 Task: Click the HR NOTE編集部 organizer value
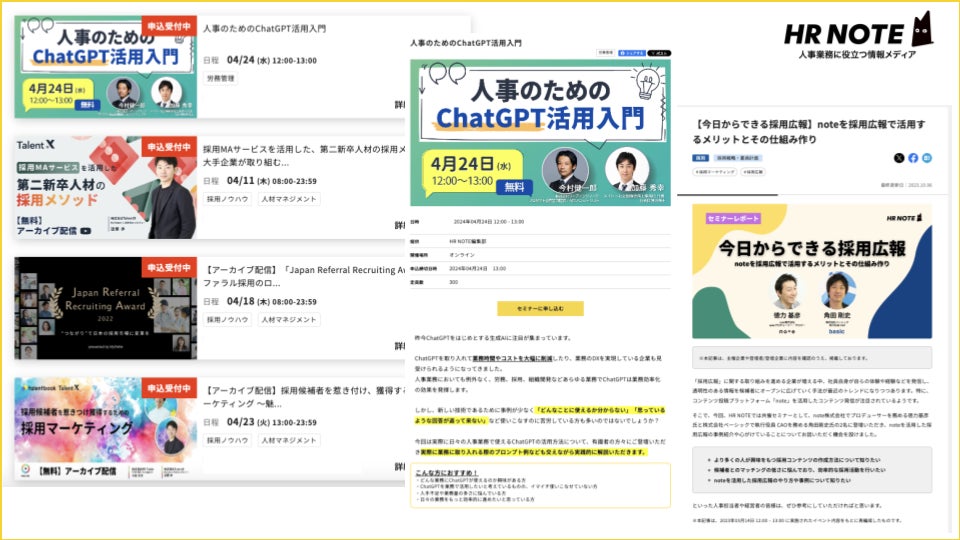pos(468,241)
